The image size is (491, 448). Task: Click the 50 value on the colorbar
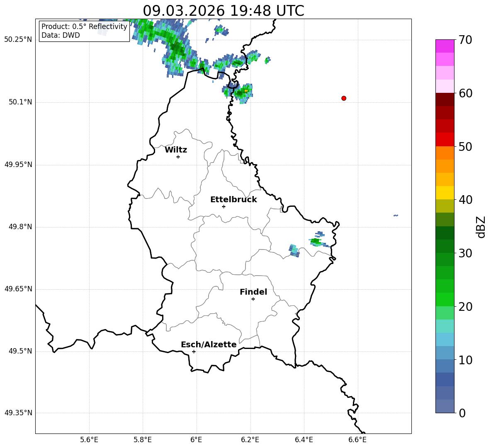tap(465, 147)
